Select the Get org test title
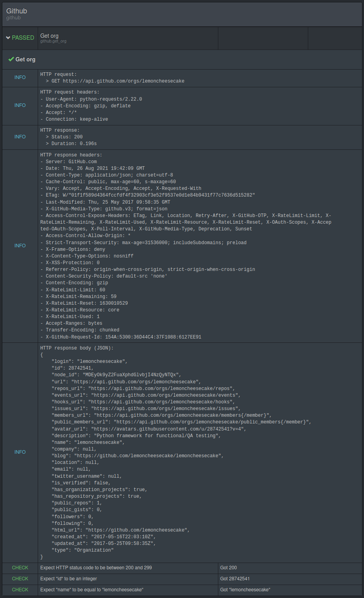 (49, 36)
